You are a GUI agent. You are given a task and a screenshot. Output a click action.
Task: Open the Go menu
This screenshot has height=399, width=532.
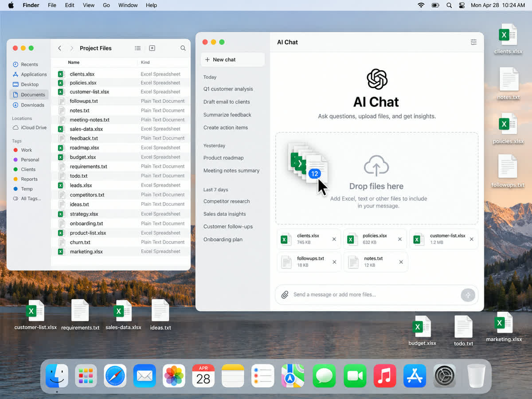(106, 5)
